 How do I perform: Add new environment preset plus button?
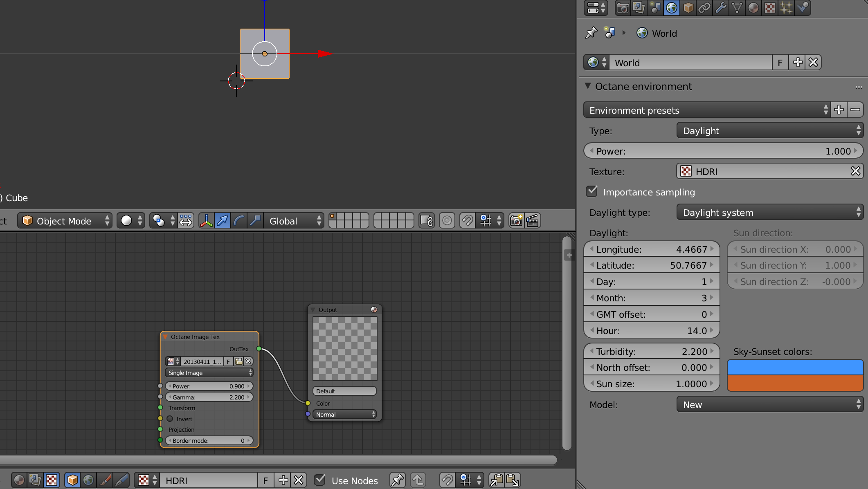839,110
